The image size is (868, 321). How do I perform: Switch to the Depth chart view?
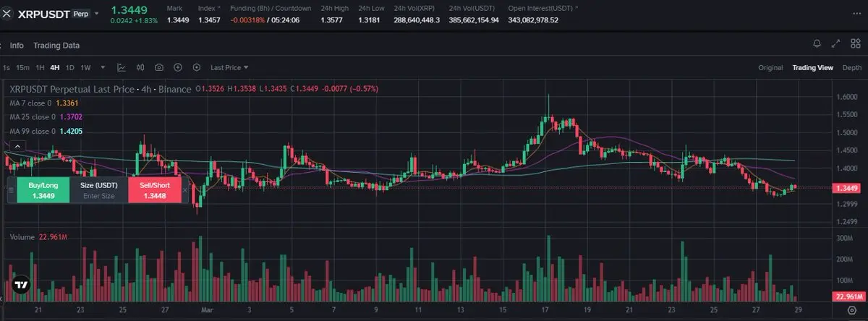852,68
